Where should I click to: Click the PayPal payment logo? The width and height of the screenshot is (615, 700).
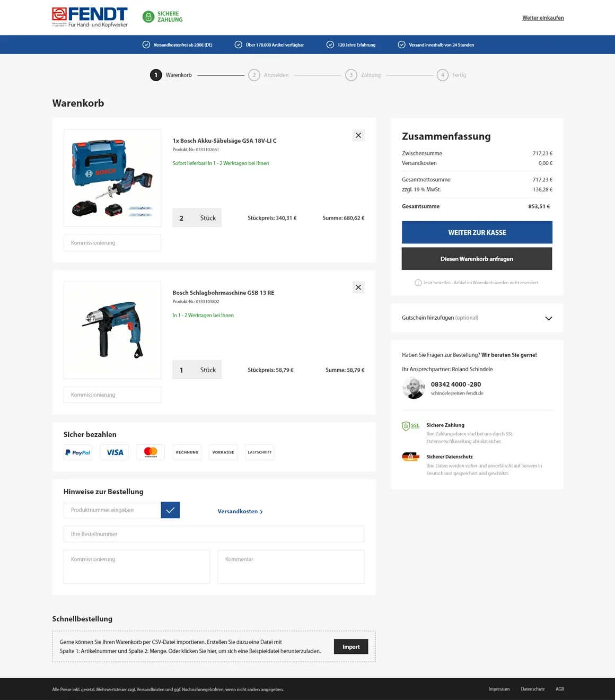click(x=78, y=452)
